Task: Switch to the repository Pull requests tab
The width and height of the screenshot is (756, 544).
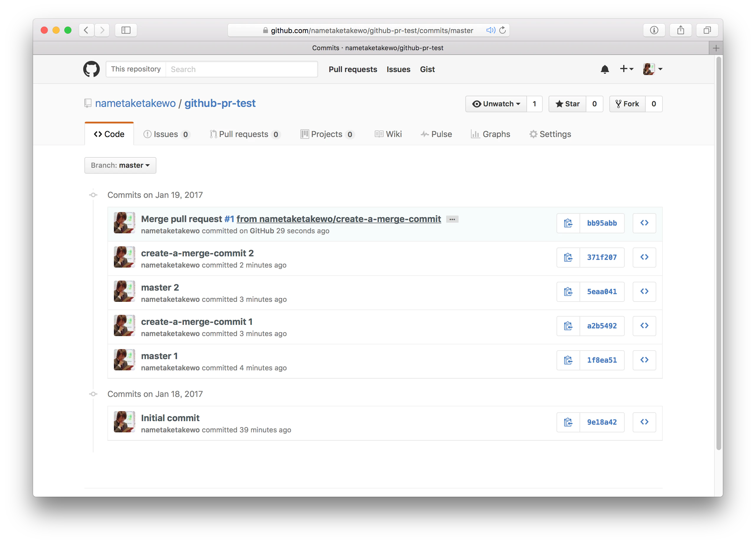Action: (x=245, y=134)
